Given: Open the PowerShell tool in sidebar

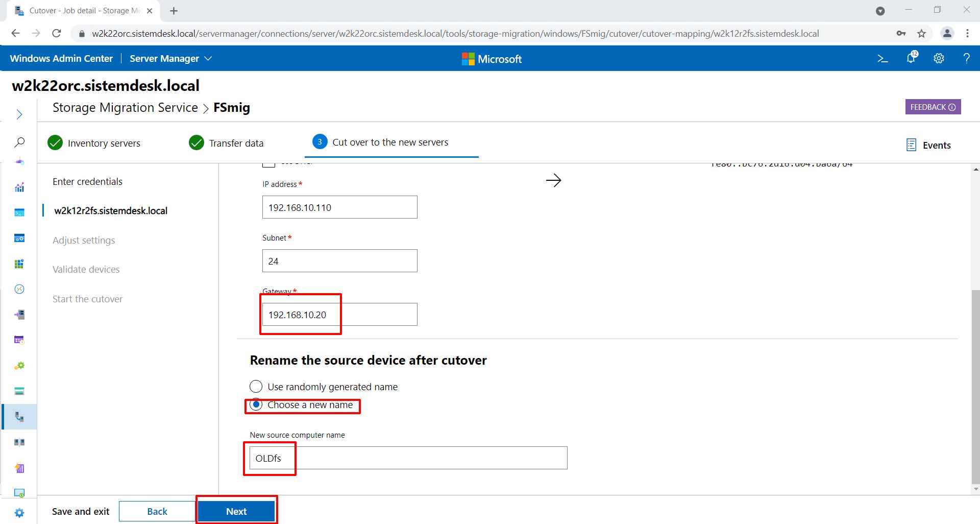Looking at the screenshot, I should 19,212.
